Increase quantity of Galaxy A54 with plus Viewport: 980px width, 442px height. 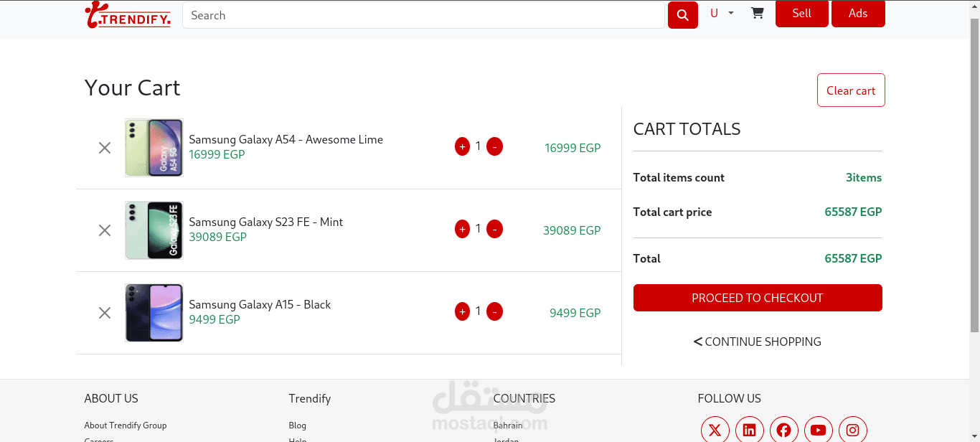(462, 146)
